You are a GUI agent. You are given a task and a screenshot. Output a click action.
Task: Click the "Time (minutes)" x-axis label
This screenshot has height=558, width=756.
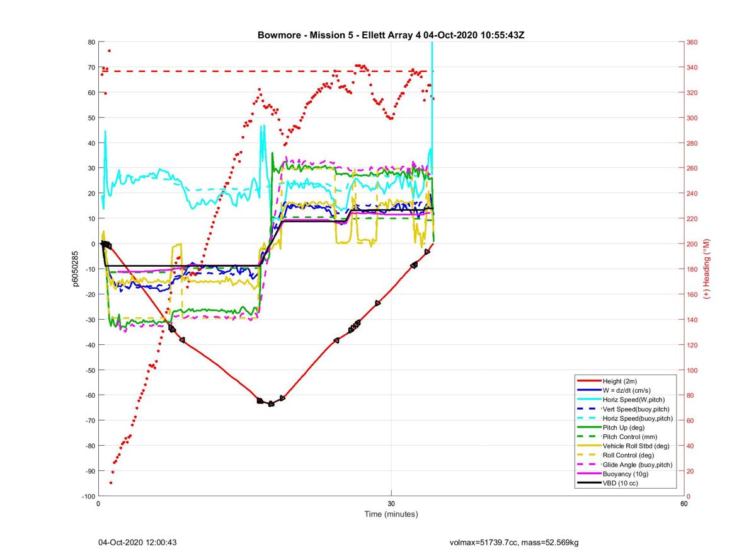coord(391,514)
